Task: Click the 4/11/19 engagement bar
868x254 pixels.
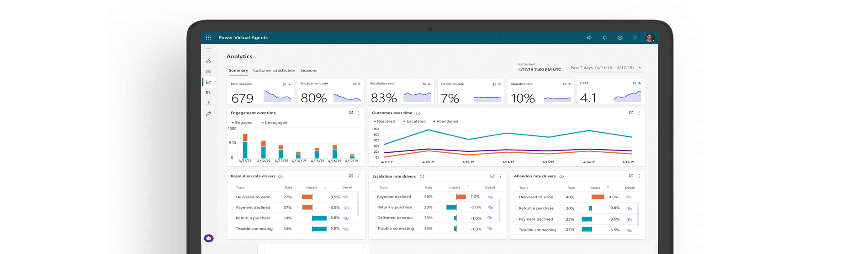Action: coord(245,146)
